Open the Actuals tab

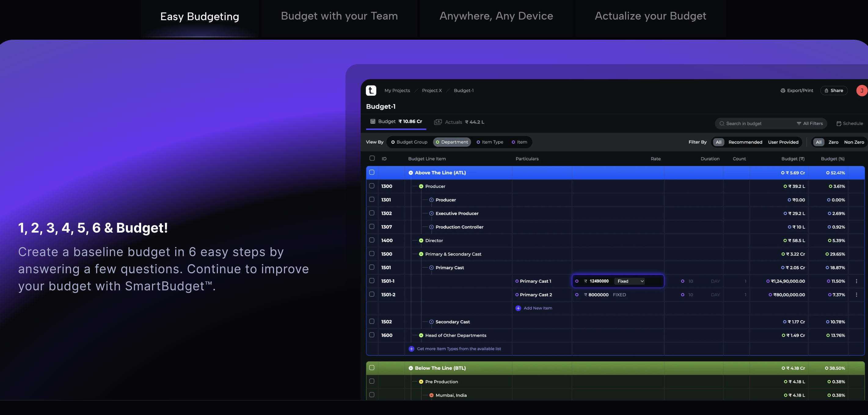[459, 122]
